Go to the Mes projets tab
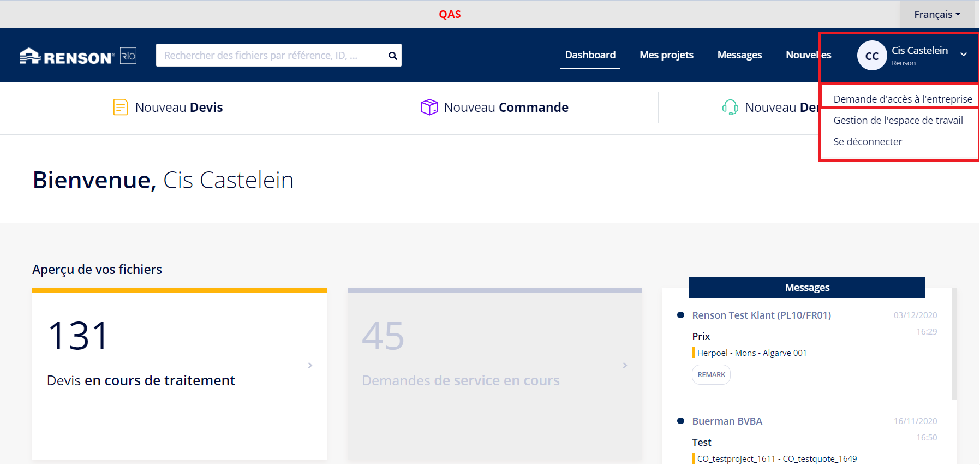 (x=666, y=55)
